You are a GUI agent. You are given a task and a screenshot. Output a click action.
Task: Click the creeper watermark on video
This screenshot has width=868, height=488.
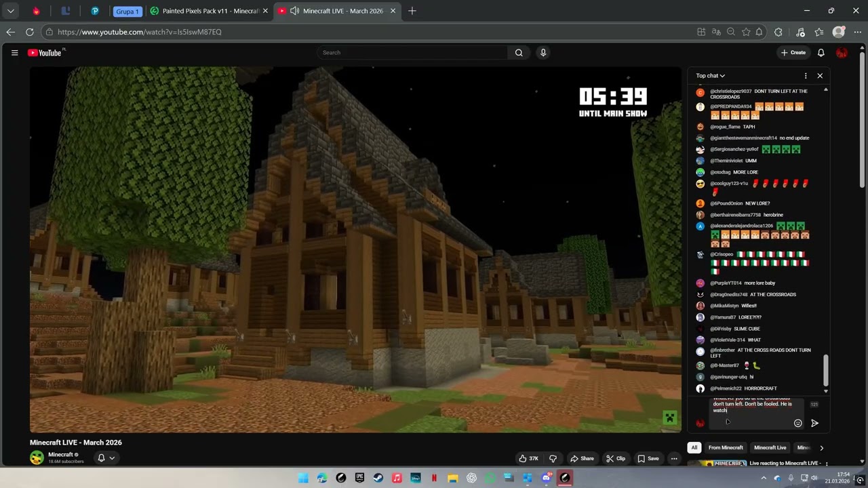[669, 418]
